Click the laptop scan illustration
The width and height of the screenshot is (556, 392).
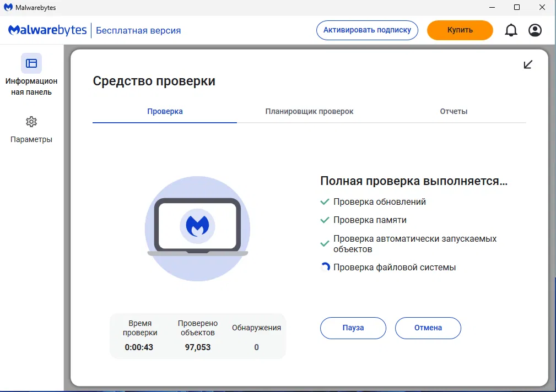(x=197, y=228)
